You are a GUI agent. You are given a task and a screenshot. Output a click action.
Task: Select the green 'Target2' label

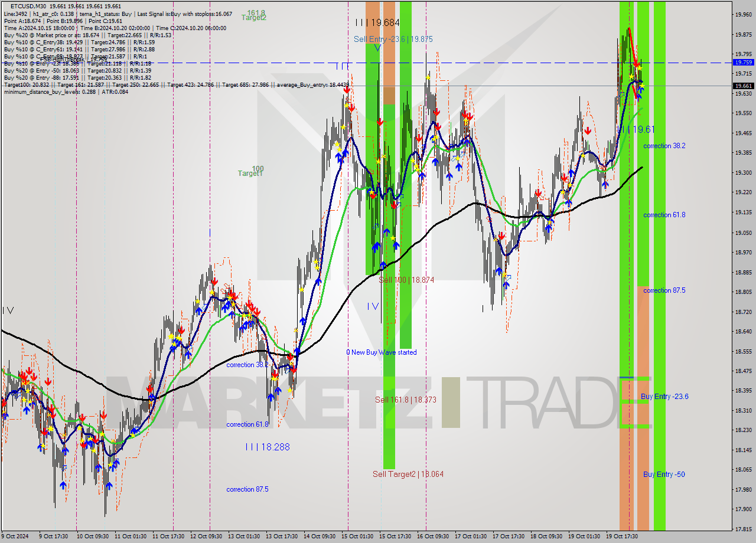(x=254, y=18)
